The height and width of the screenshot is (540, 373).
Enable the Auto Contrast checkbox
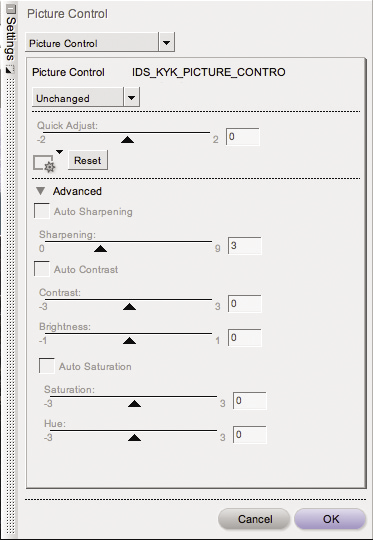41,269
